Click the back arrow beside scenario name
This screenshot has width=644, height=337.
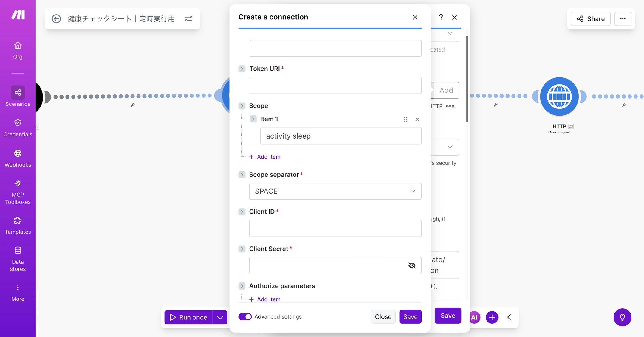56,19
